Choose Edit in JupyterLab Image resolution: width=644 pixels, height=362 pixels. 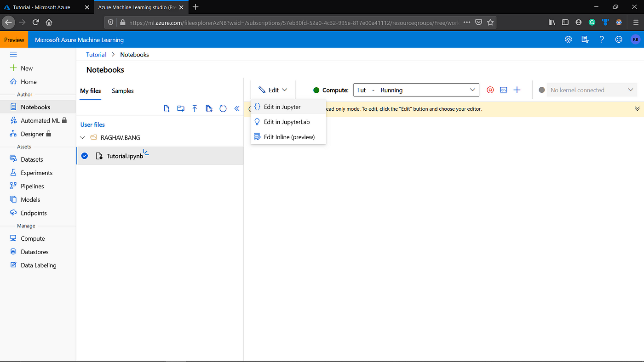(x=288, y=122)
